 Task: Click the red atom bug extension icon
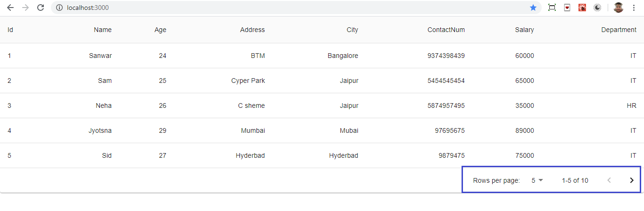(x=582, y=8)
